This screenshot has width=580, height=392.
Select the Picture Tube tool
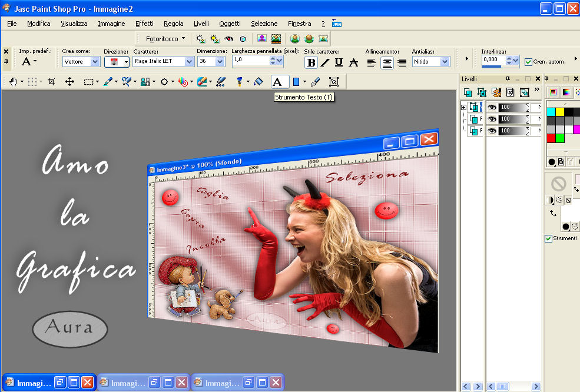[x=240, y=82]
